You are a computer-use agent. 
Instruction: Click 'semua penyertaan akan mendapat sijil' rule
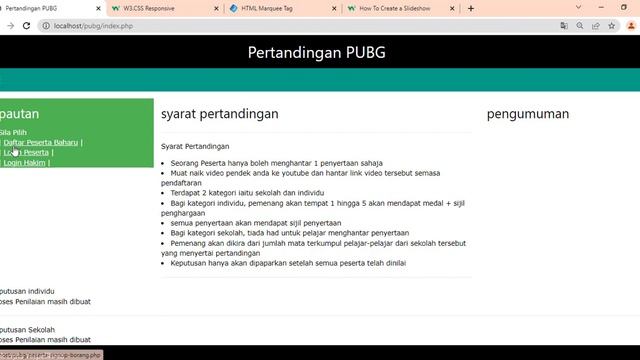coord(256,223)
